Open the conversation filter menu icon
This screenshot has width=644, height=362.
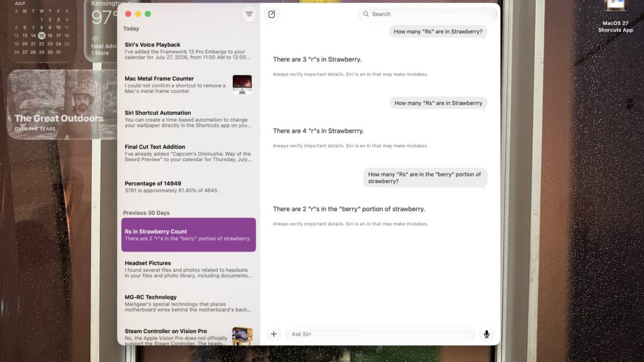point(248,14)
